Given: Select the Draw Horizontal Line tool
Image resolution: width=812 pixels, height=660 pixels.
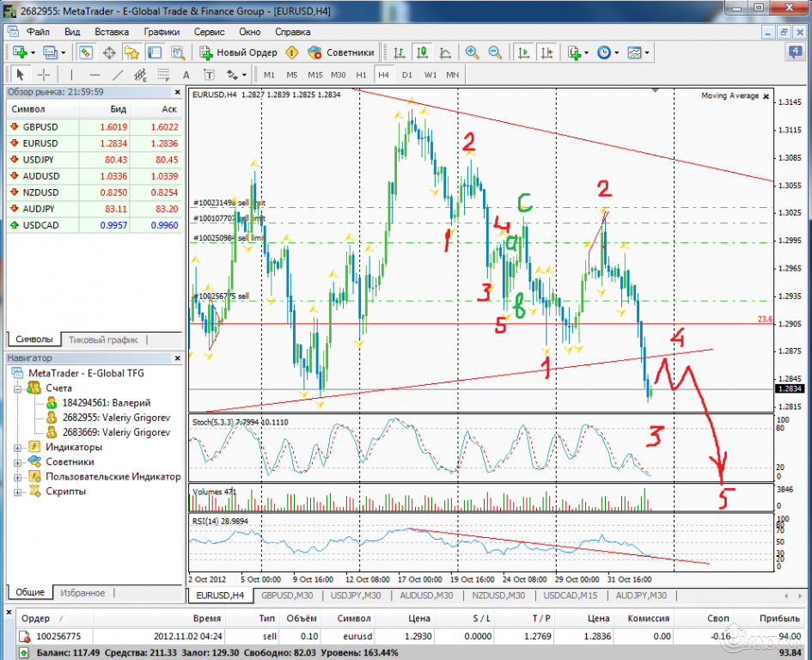Looking at the screenshot, I should pos(95,75).
